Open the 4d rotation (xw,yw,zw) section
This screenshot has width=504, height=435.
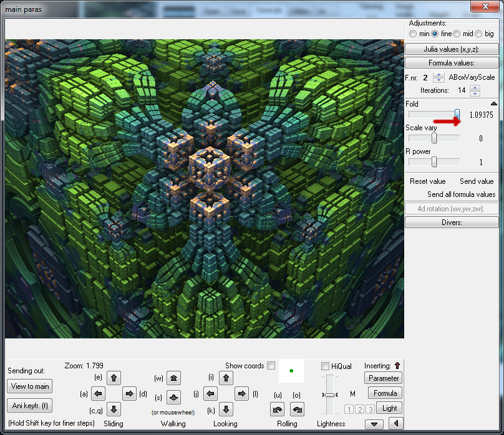452,209
